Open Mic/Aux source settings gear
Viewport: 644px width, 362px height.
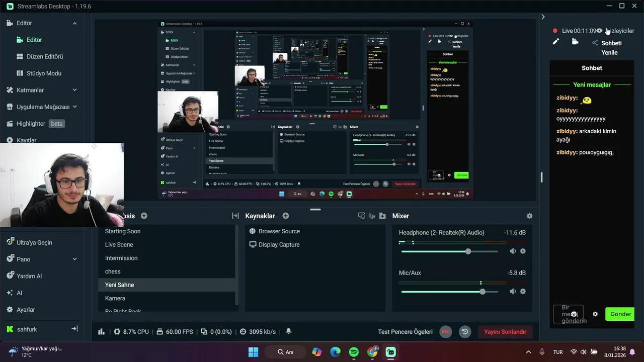(x=523, y=291)
